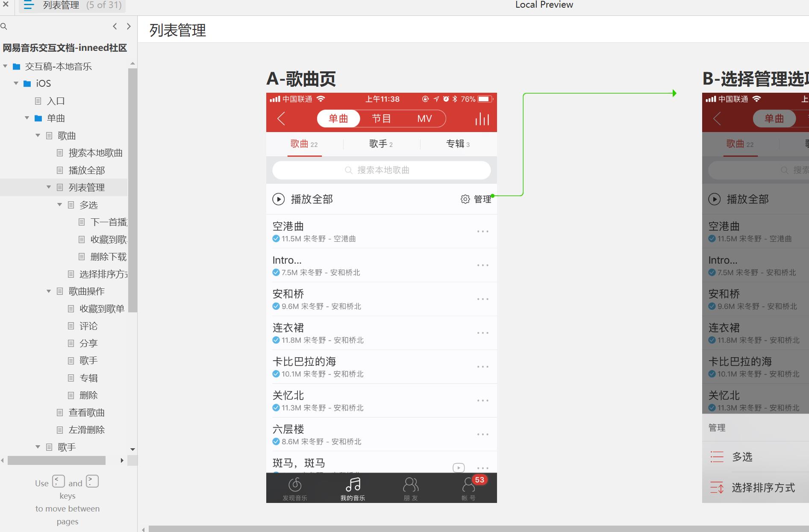The width and height of the screenshot is (809, 532).
Task: Select the MV segment in A-歌曲页
Action: coord(424,118)
